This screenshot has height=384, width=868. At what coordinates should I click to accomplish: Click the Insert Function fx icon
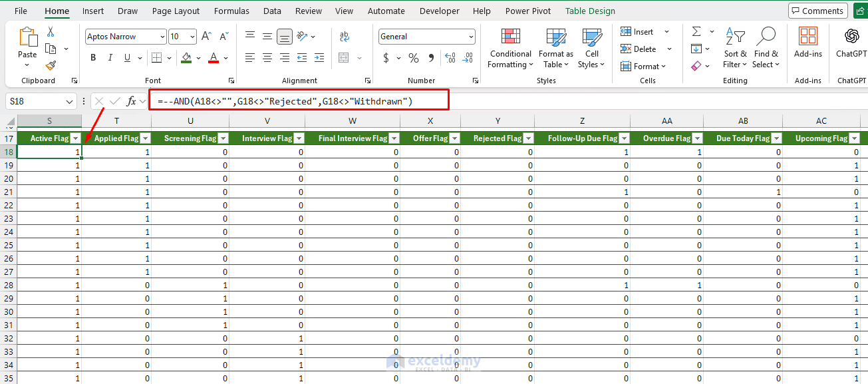tap(131, 101)
